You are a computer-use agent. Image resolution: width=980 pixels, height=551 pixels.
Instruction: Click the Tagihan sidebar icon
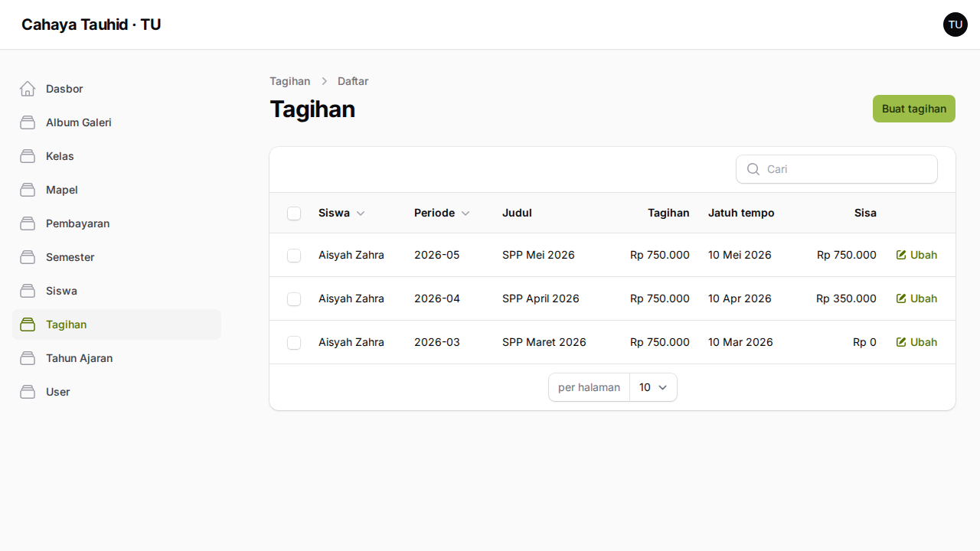coord(28,324)
